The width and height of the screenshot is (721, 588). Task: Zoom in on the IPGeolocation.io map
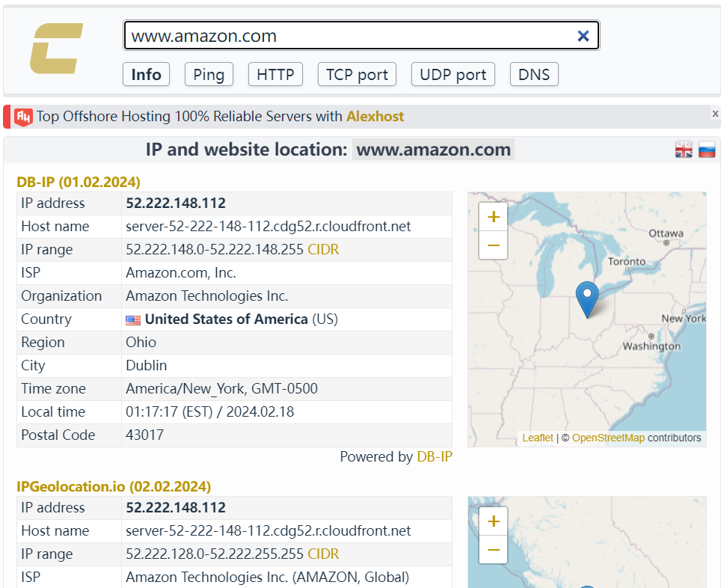494,521
